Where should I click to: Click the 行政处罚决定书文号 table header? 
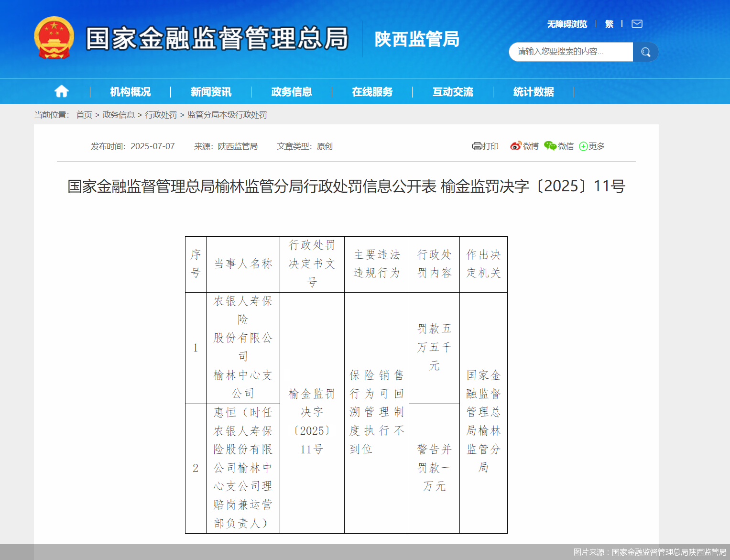[x=312, y=264]
